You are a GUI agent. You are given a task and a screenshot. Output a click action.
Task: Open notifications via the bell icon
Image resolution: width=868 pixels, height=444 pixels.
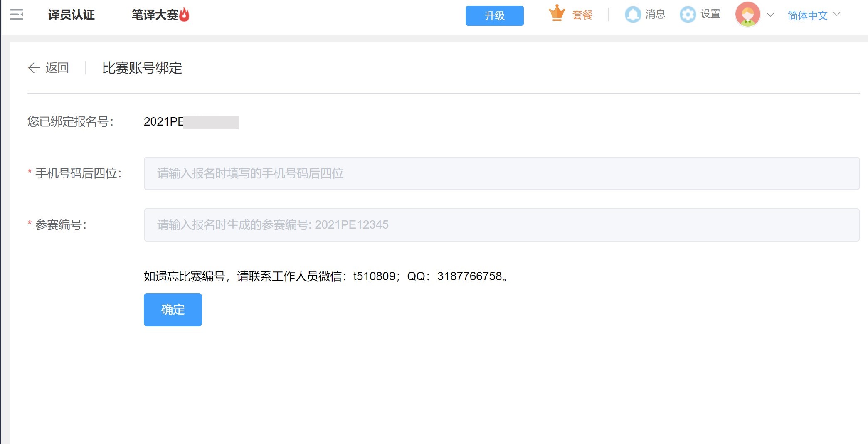click(x=633, y=15)
